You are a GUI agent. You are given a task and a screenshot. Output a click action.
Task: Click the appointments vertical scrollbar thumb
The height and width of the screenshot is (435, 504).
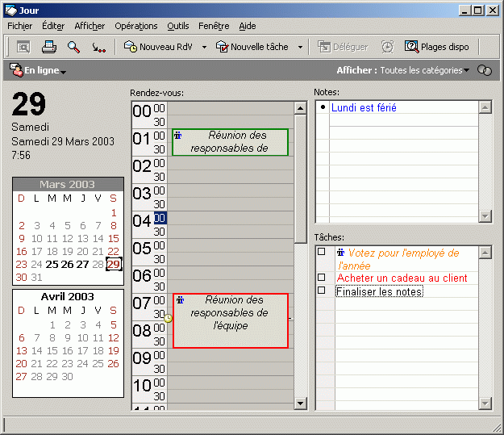click(300, 179)
